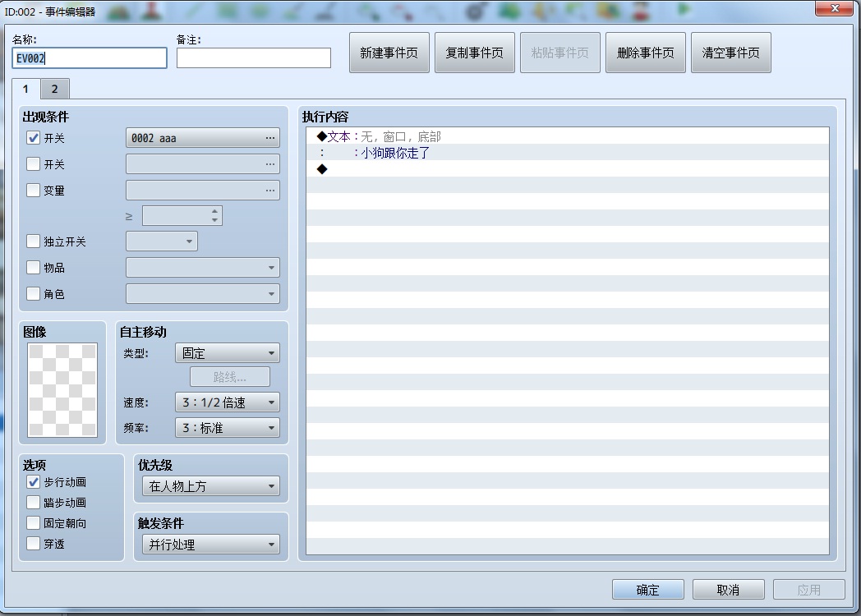Open the 变量 selector field
The image size is (861, 616).
point(203,191)
